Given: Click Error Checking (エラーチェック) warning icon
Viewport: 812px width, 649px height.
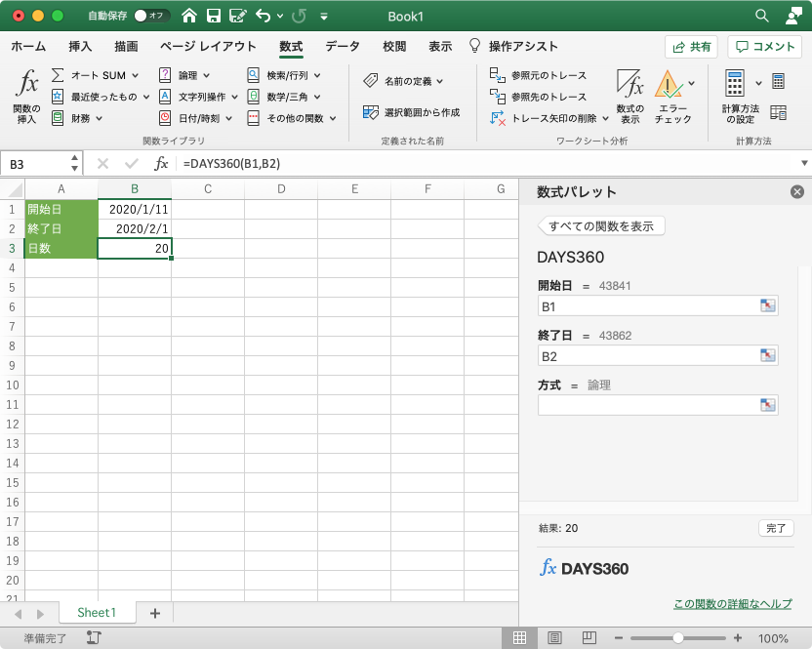Looking at the screenshot, I should pos(668,84).
